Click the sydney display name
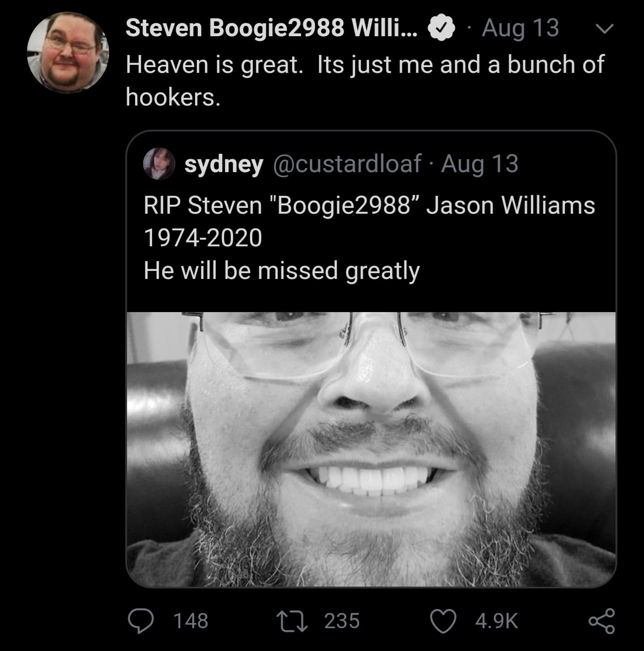Screen dimensions: 644x651 224,165
